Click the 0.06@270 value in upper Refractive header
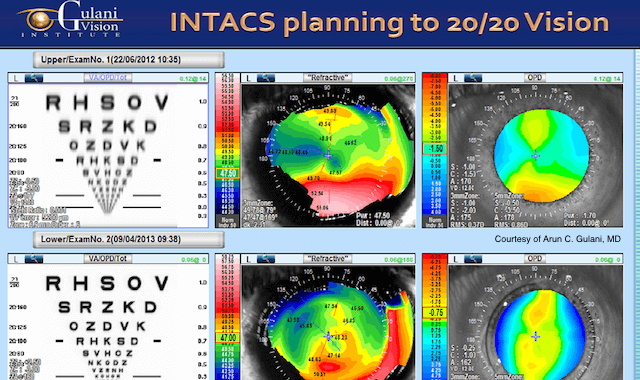 point(399,78)
